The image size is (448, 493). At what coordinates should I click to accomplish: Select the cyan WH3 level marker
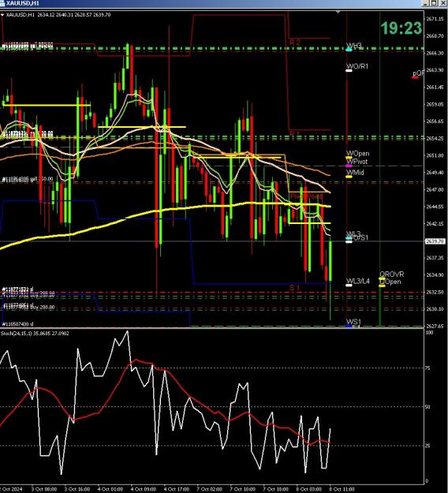point(349,50)
